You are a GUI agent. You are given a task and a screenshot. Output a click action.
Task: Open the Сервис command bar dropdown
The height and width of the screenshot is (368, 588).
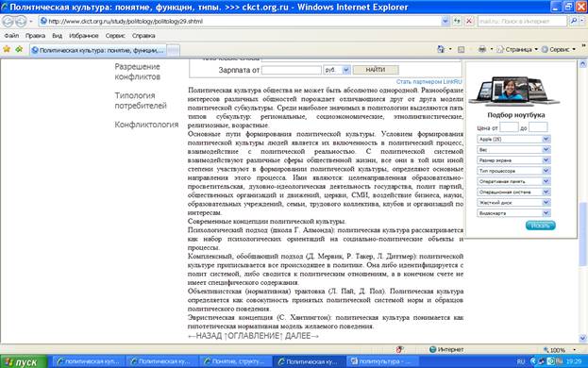[x=559, y=49]
